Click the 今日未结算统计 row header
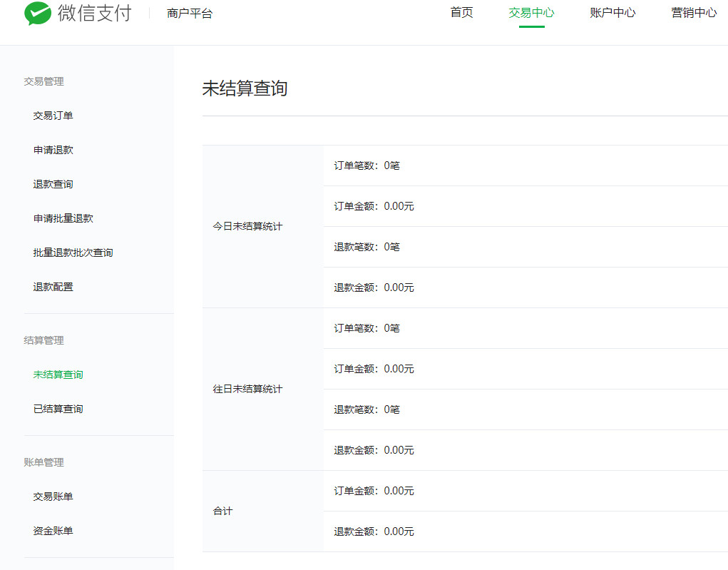Viewport: 728px width, 570px height. pyautogui.click(x=247, y=226)
